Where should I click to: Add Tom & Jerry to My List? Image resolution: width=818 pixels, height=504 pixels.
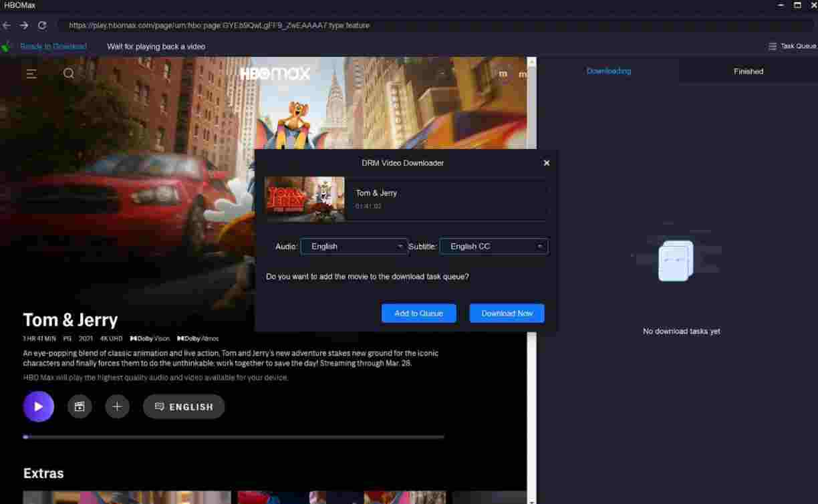[x=117, y=406]
